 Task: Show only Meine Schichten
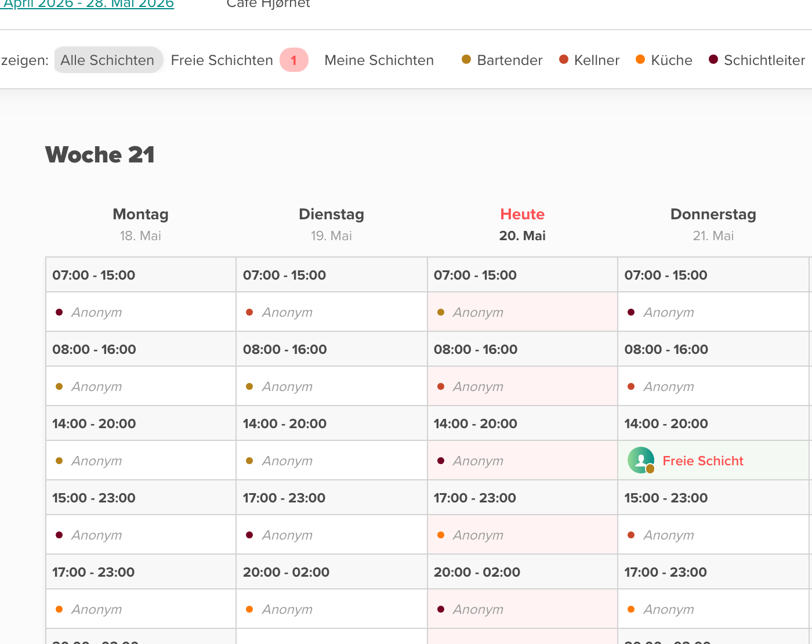(x=379, y=60)
